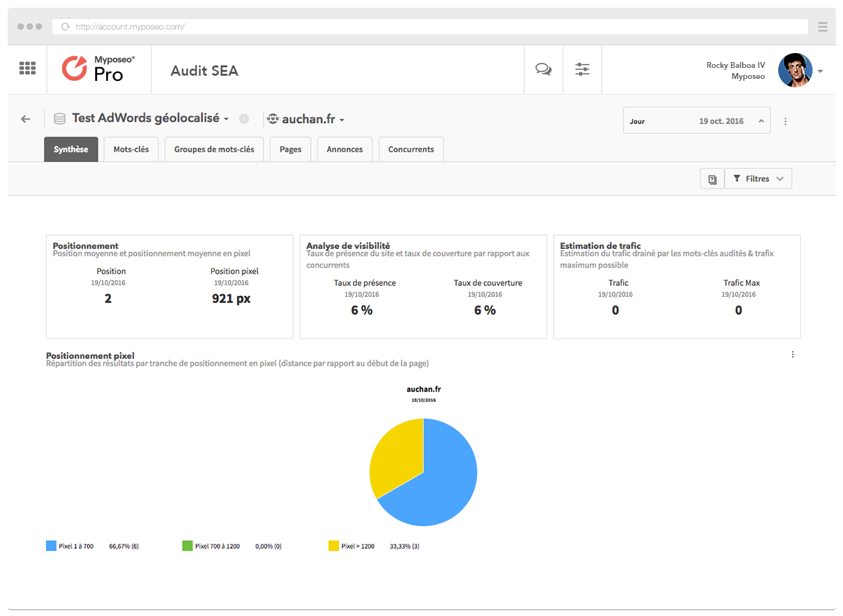
Task: Show campaign info icon
Action: pyautogui.click(x=244, y=119)
